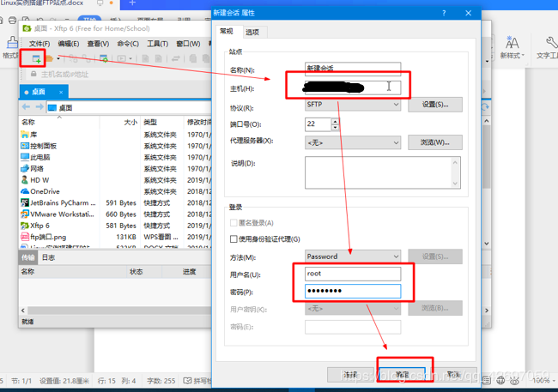Open the 工具(T) menu in Xftp

pyautogui.click(x=157, y=44)
